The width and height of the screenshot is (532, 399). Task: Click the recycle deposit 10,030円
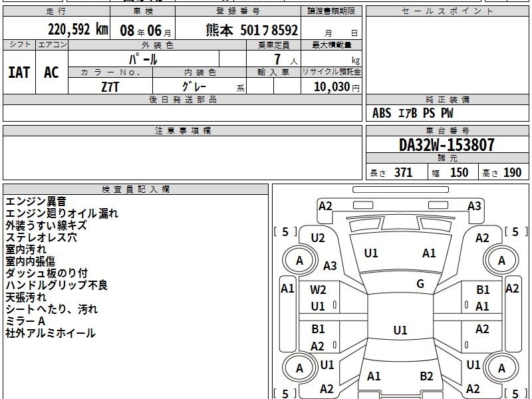(x=336, y=87)
